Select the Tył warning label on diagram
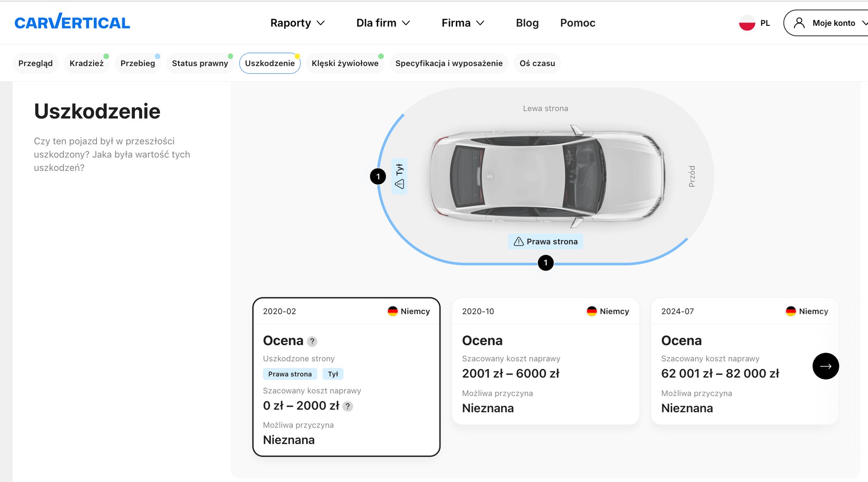This screenshot has width=868, height=482. click(x=399, y=176)
